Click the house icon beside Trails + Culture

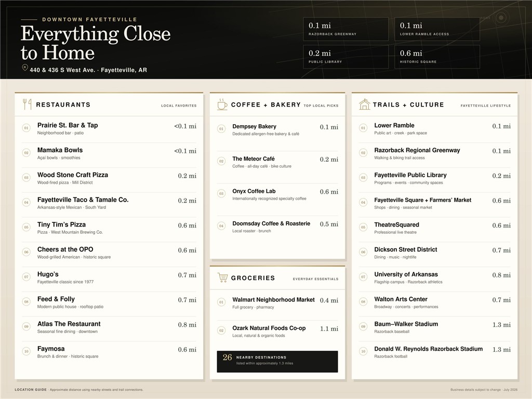pos(364,104)
